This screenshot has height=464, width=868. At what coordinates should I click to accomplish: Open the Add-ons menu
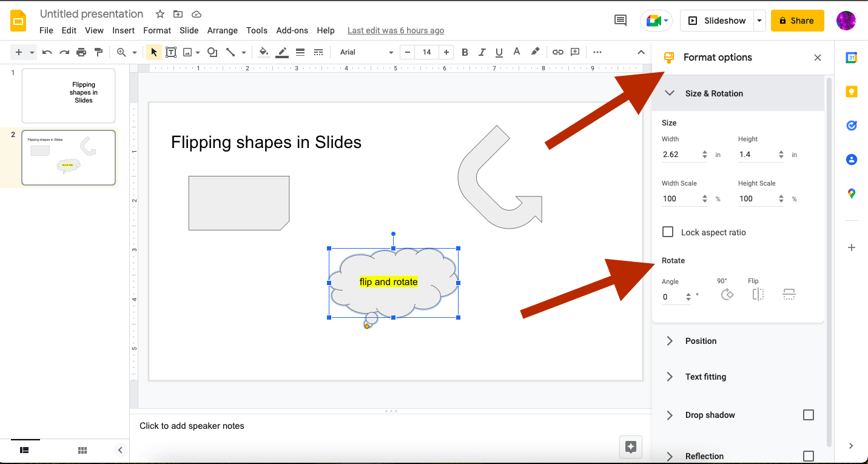[292, 30]
